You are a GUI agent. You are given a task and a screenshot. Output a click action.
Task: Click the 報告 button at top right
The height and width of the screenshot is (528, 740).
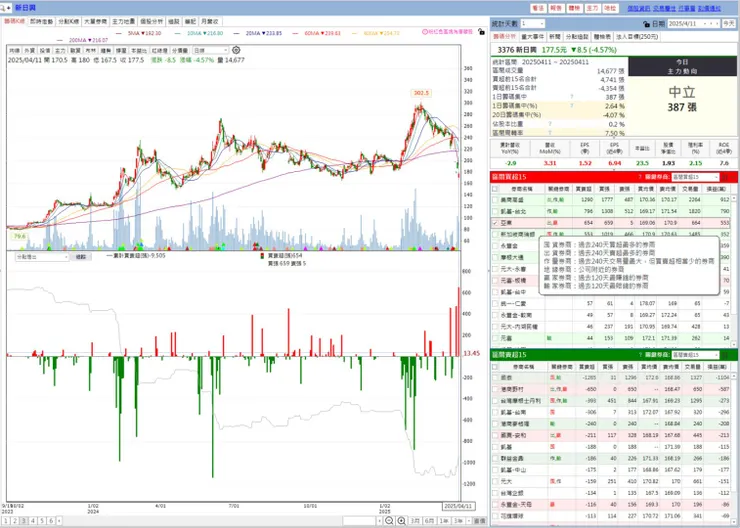click(556, 8)
